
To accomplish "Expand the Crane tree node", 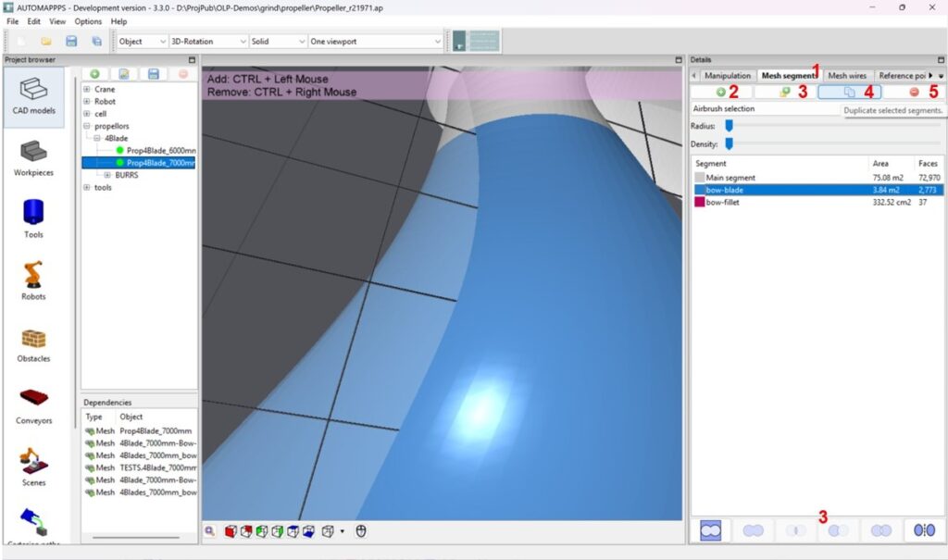I will pos(86,90).
